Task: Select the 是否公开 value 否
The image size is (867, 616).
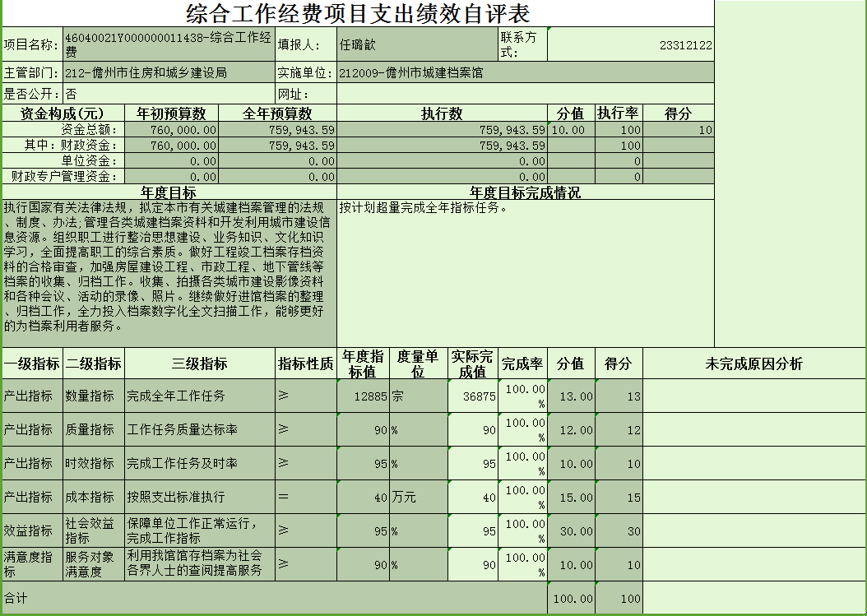Action: coord(169,94)
